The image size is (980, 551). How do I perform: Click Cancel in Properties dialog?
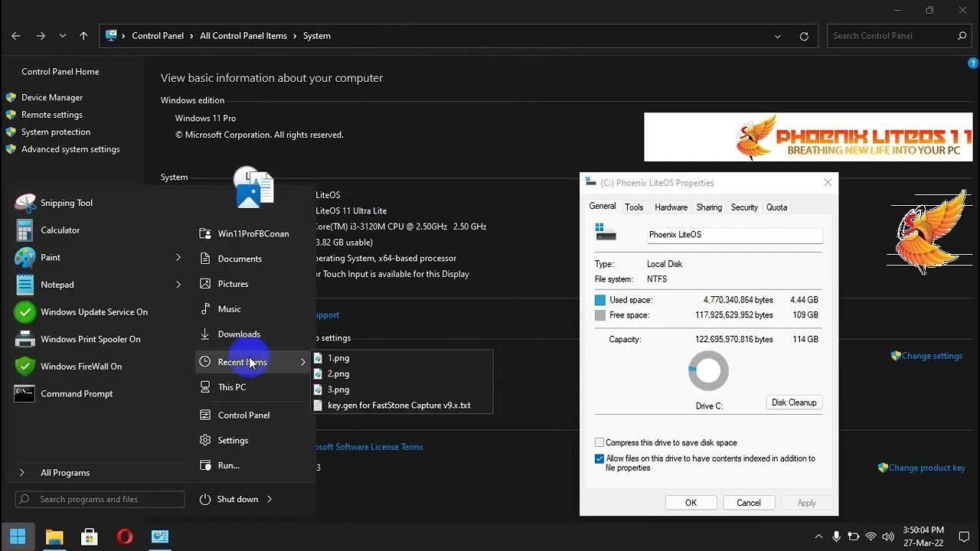(x=749, y=503)
